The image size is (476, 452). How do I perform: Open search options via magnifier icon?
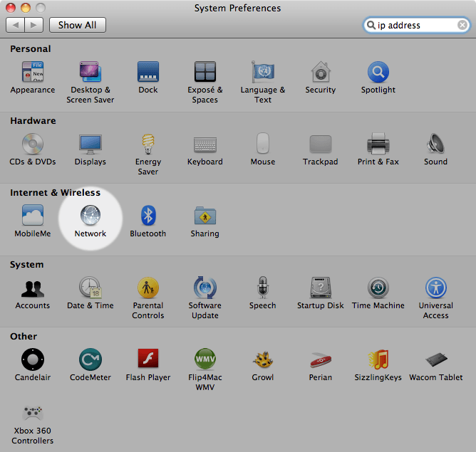(371, 25)
